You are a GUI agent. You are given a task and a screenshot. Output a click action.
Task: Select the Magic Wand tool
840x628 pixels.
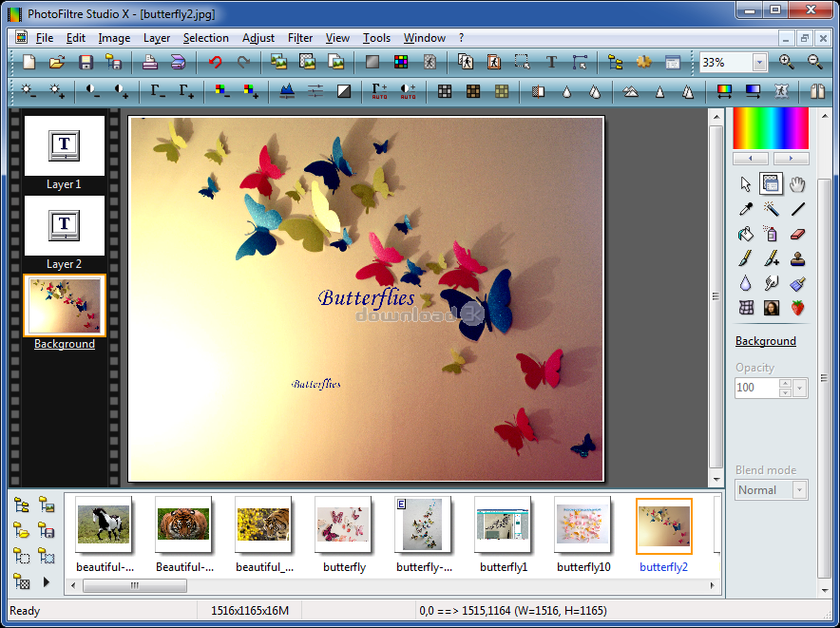[772, 209]
